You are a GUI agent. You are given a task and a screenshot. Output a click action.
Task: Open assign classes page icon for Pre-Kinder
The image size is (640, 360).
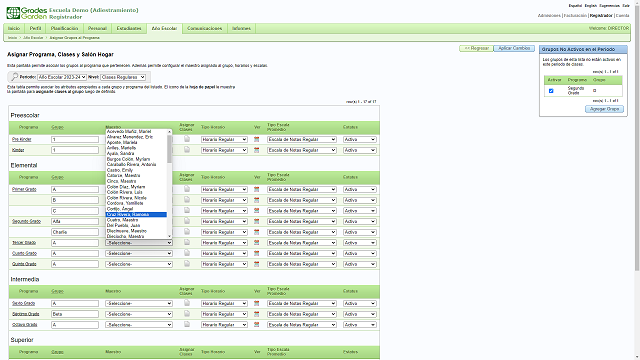[x=187, y=139]
